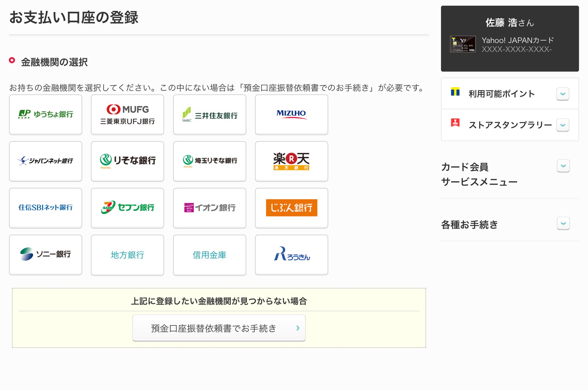The image size is (588, 390).
Task: Click the 佐藤 浩さん account name
Action: pos(510,22)
